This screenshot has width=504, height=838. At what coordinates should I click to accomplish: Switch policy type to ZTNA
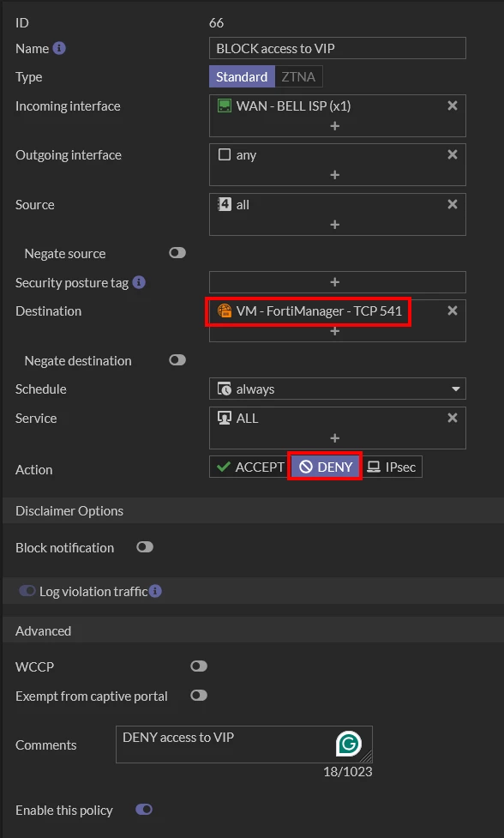298,77
